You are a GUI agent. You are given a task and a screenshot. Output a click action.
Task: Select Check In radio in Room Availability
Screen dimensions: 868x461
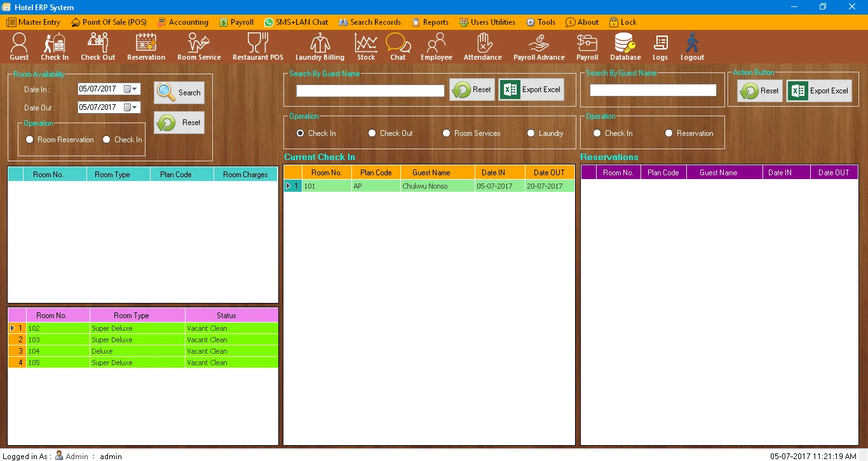pos(106,140)
